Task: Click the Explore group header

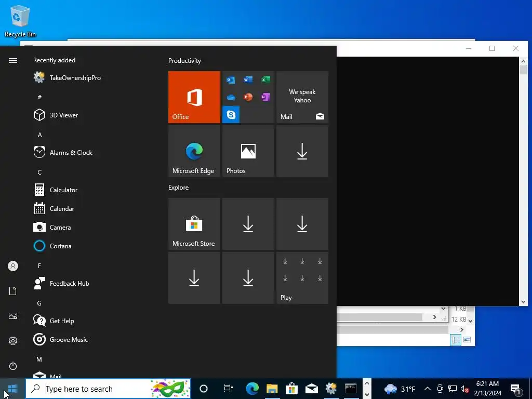Action: pos(179,188)
